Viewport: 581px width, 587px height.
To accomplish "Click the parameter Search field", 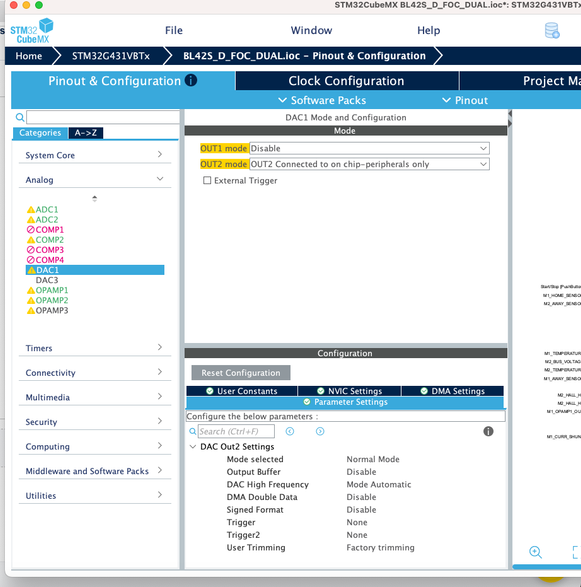I will point(236,431).
